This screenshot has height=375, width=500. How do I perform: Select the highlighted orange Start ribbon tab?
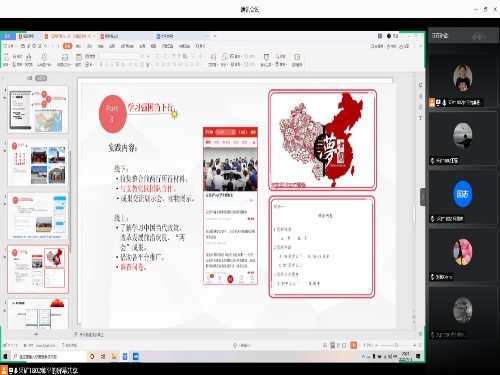click(68, 46)
